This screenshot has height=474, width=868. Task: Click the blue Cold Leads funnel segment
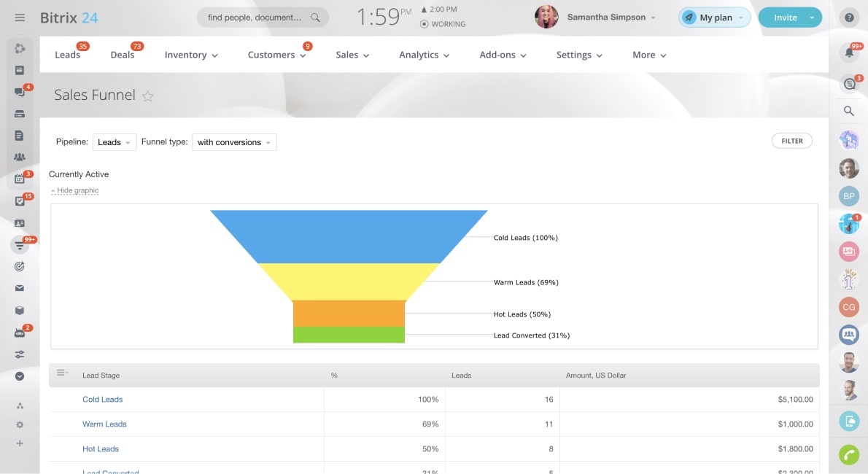point(349,236)
